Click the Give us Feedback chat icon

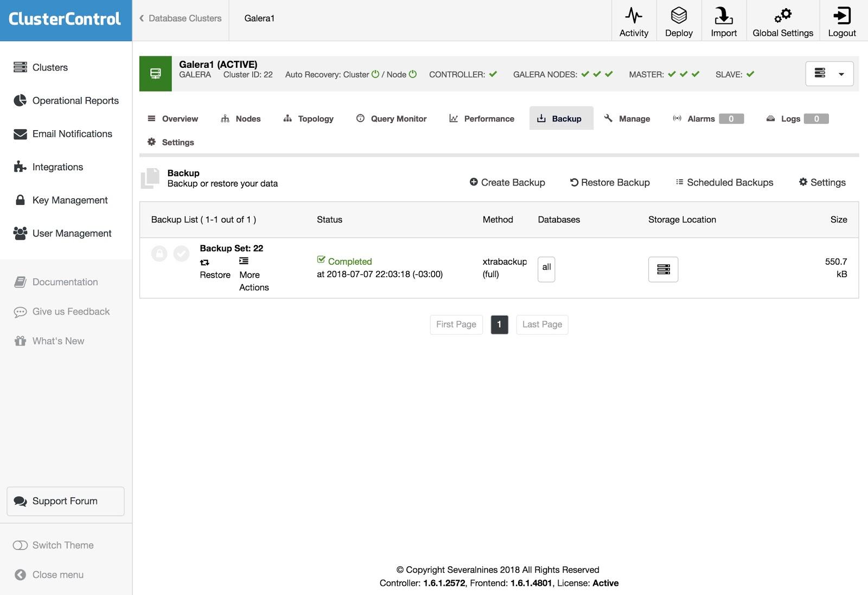pos(20,312)
